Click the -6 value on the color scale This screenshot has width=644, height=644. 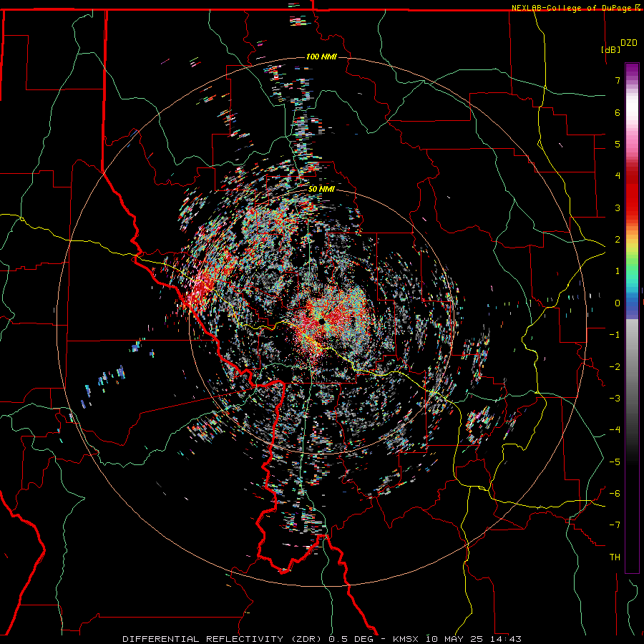(615, 494)
